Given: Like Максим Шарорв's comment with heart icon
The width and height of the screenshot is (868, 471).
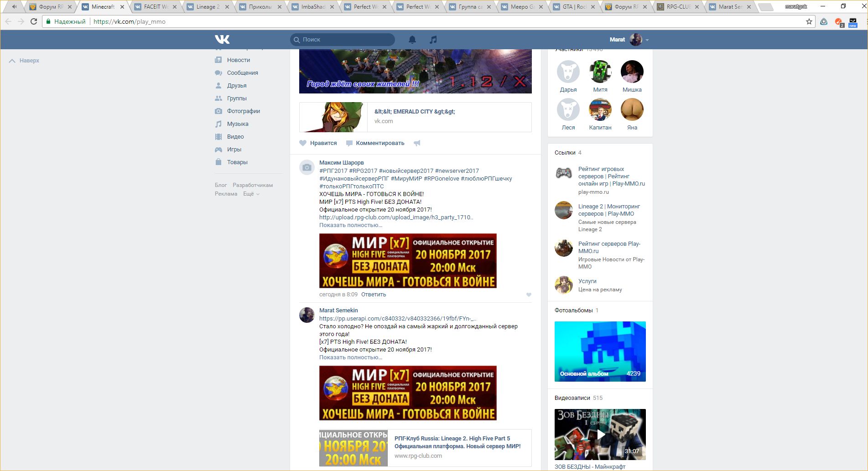Looking at the screenshot, I should tap(529, 295).
